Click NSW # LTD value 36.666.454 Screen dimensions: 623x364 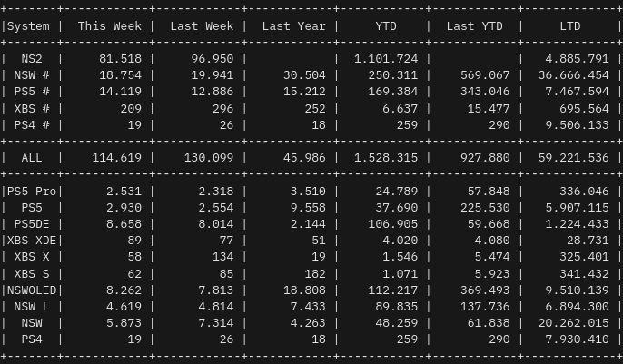[x=574, y=75]
